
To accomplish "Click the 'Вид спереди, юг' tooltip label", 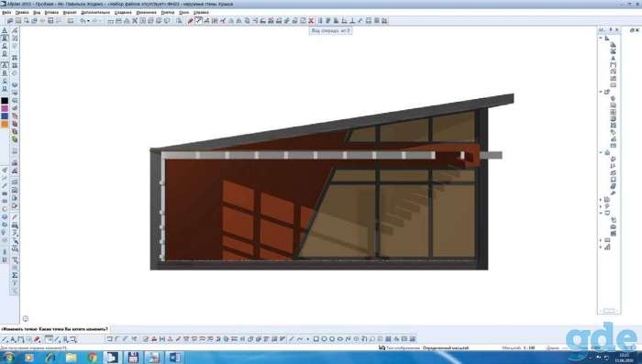I will coord(330,30).
